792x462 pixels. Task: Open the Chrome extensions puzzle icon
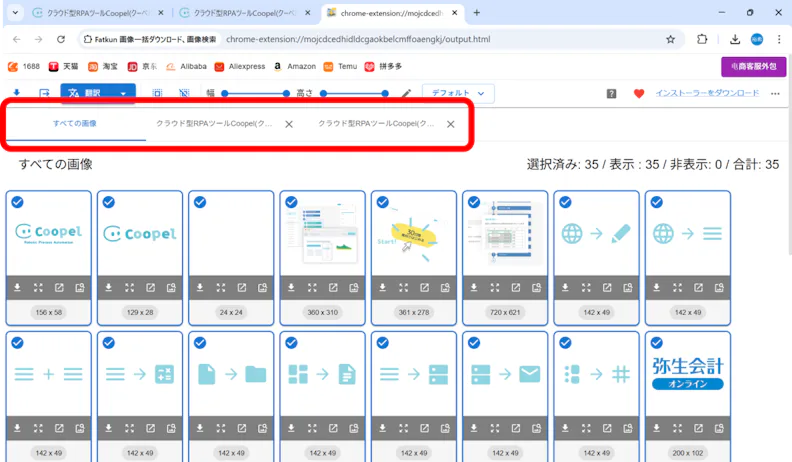point(702,39)
